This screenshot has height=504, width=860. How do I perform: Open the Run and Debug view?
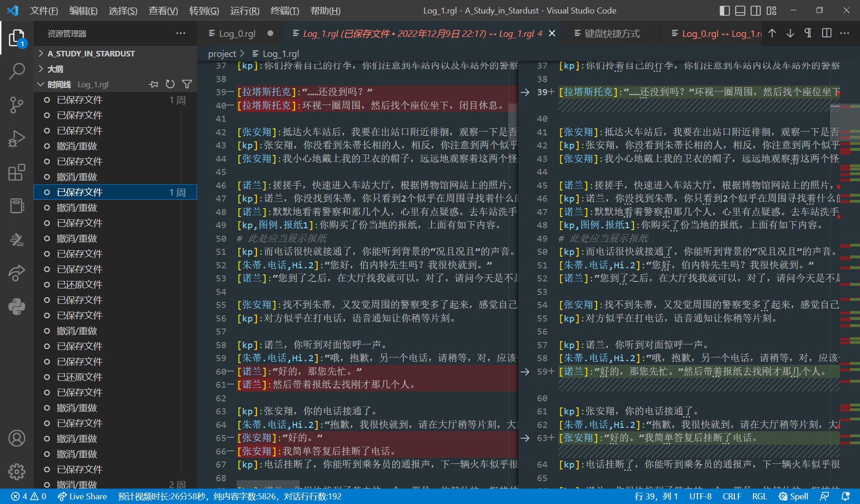coord(17,139)
